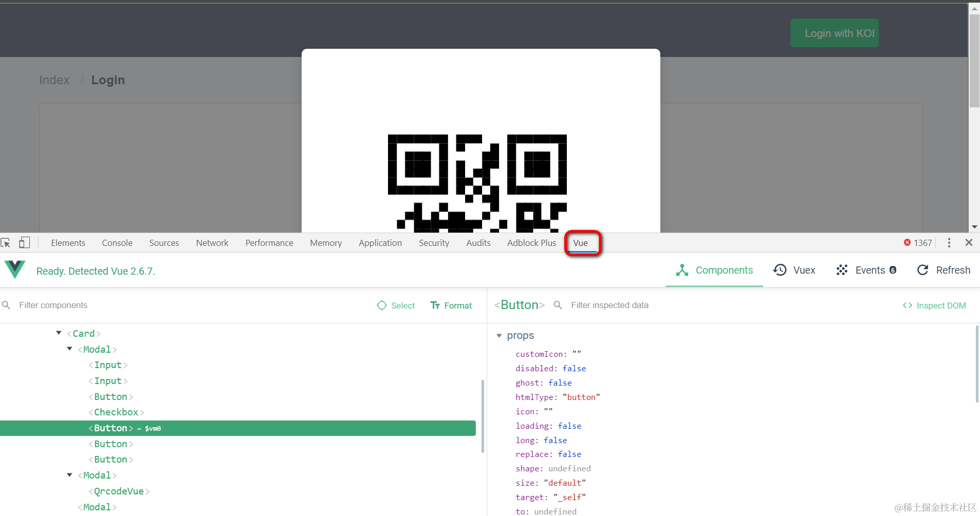Select the Button above Checkbox
Screen dimensions: 980x516
pyautogui.click(x=110, y=397)
